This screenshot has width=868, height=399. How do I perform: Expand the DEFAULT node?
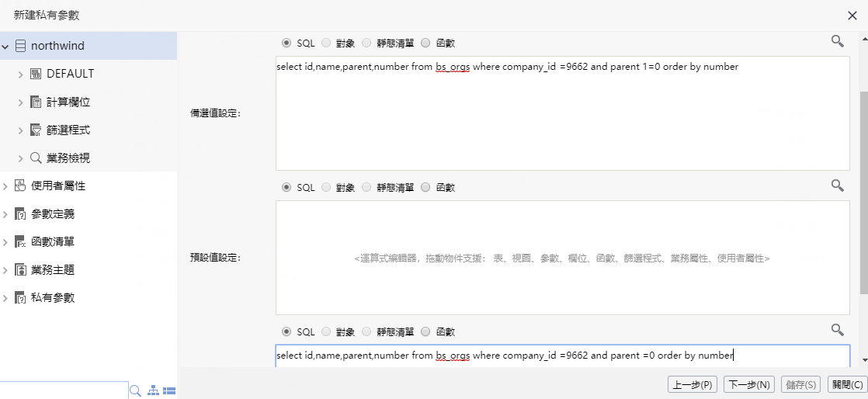tap(21, 75)
